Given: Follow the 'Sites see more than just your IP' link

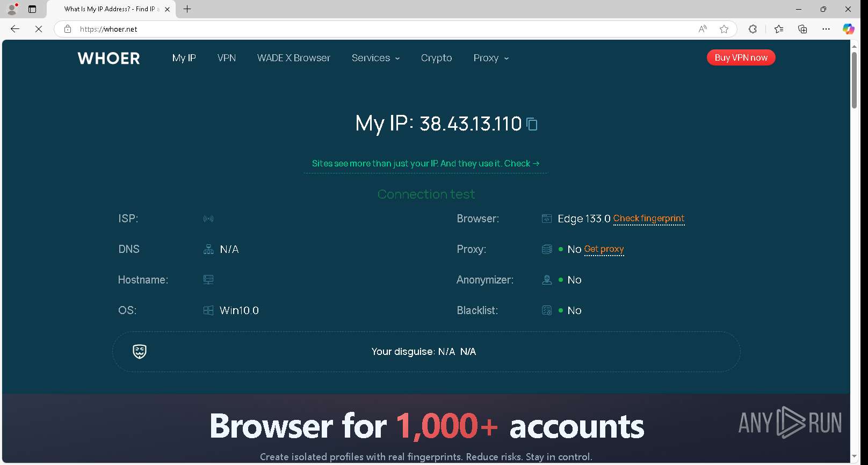Looking at the screenshot, I should click(425, 163).
